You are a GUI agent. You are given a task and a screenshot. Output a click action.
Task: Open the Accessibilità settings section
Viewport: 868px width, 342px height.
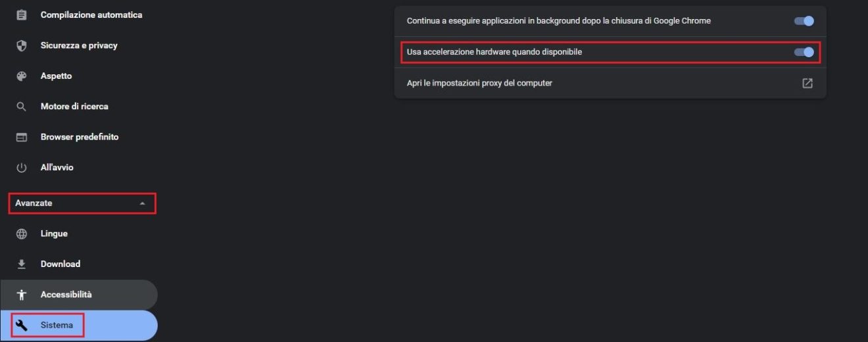tap(66, 295)
